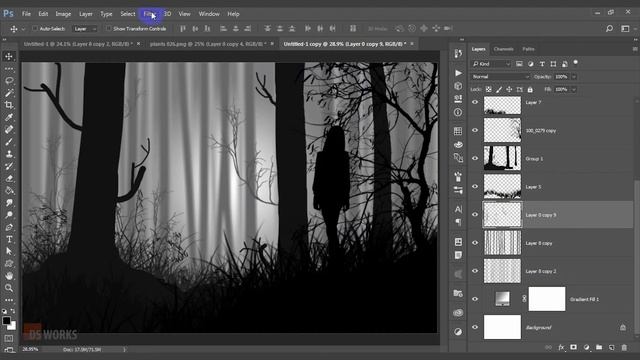Open the Fill slider dropdown arrow
This screenshot has height=360, width=640.
574,89
